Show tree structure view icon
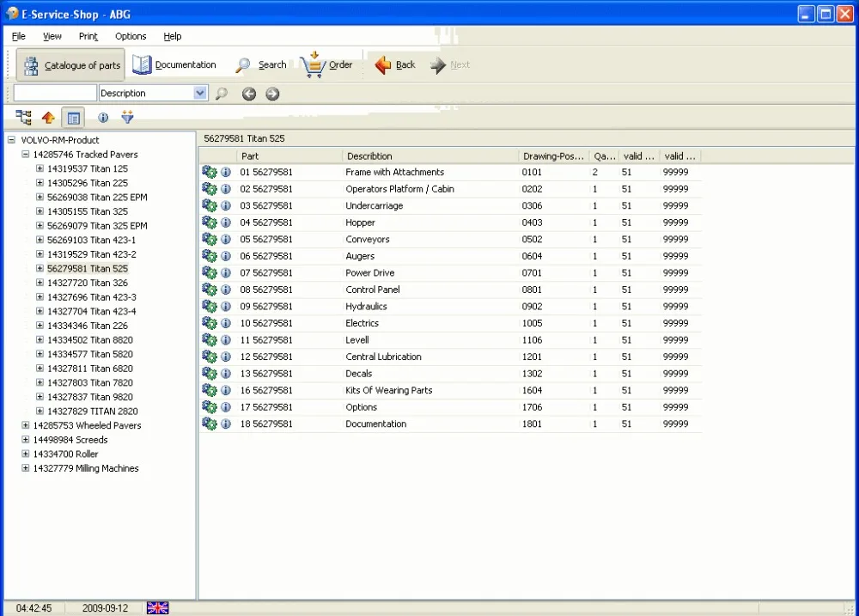Screen dimensions: 859x616 point(23,118)
